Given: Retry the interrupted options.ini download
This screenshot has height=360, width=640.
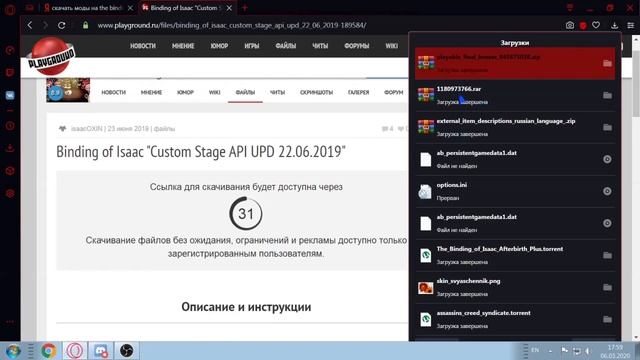Looking at the screenshot, I should (x=607, y=191).
